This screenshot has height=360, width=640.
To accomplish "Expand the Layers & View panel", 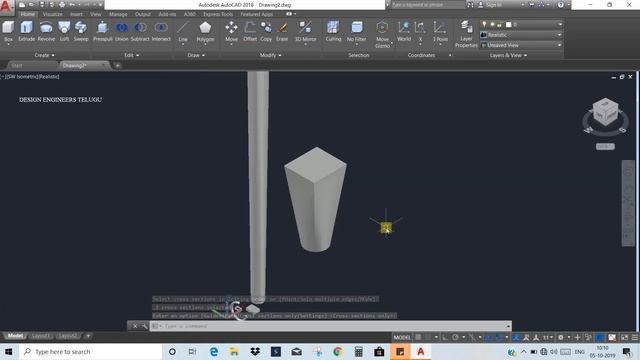I will 508,55.
